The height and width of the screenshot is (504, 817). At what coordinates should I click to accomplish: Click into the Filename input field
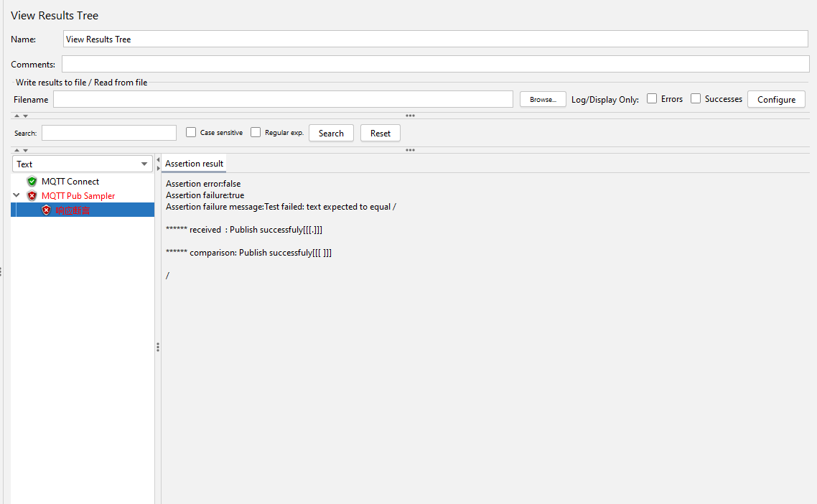click(x=283, y=99)
